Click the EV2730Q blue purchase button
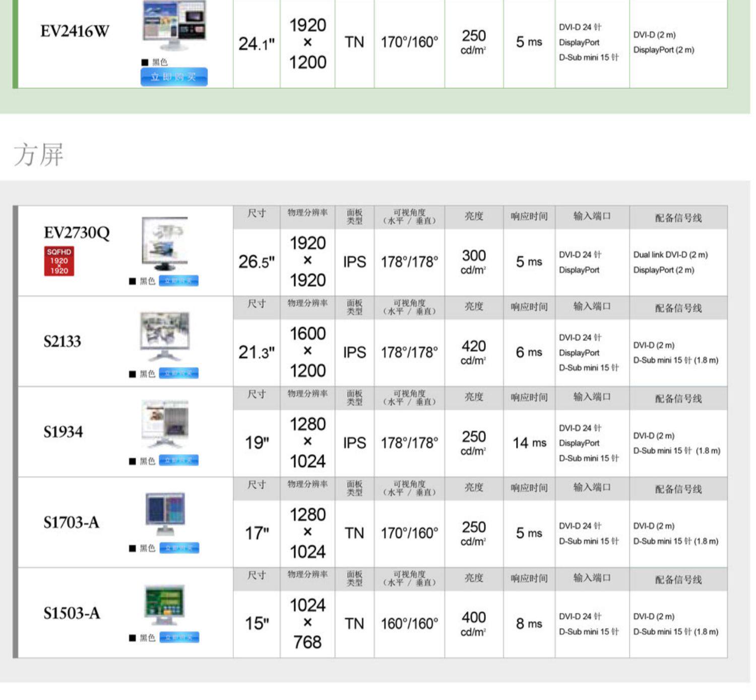The image size is (756, 700). pyautogui.click(x=178, y=281)
